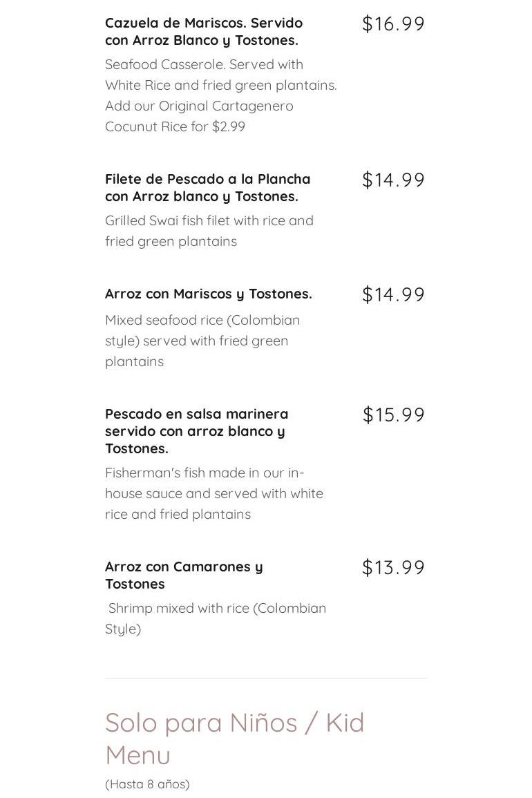Click the $14.99 price beside Filete de Pescado
Image resolution: width=532 pixels, height=798 pixels.
[x=393, y=180]
